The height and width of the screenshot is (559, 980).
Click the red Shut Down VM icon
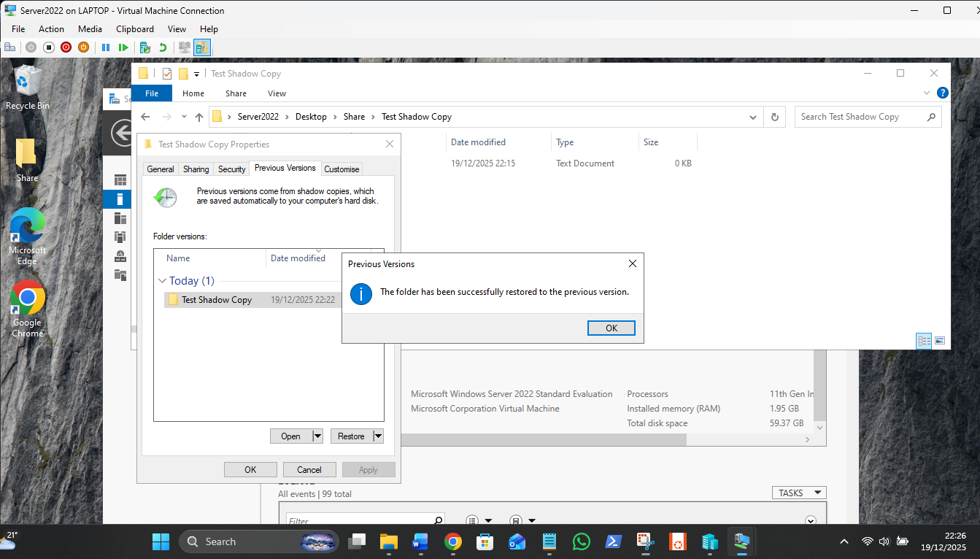point(66,47)
